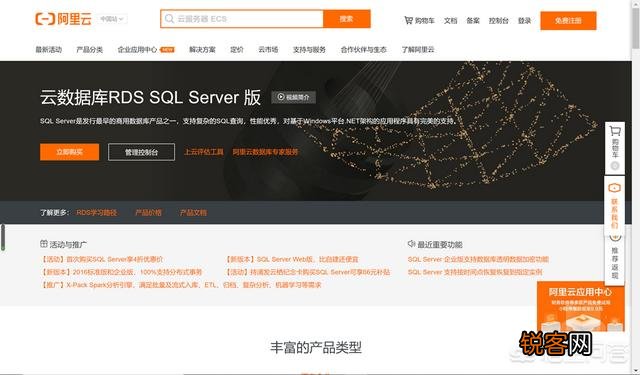The width and height of the screenshot is (640, 375).
Task: Open the 上云评估工具 link
Action: click(204, 152)
